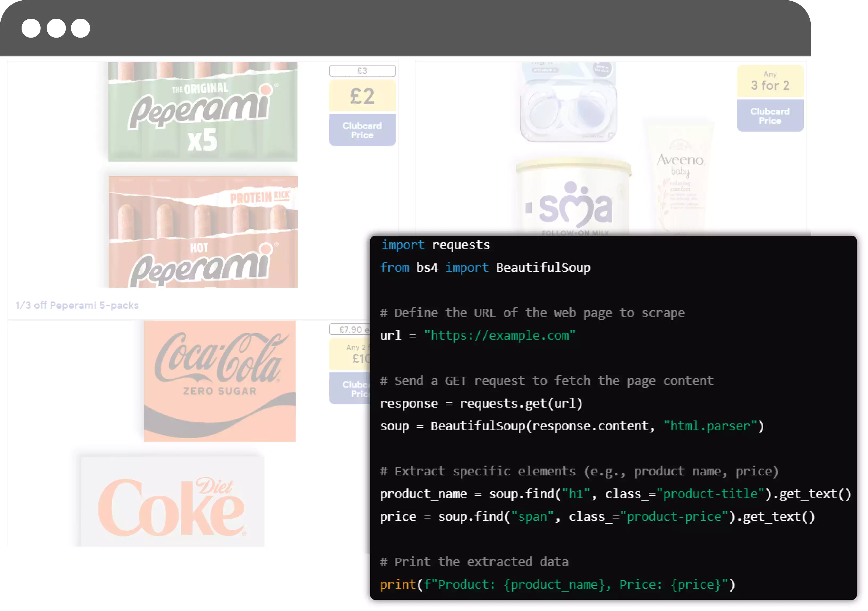Open the SMA follow-on milk product image

[x=573, y=197]
